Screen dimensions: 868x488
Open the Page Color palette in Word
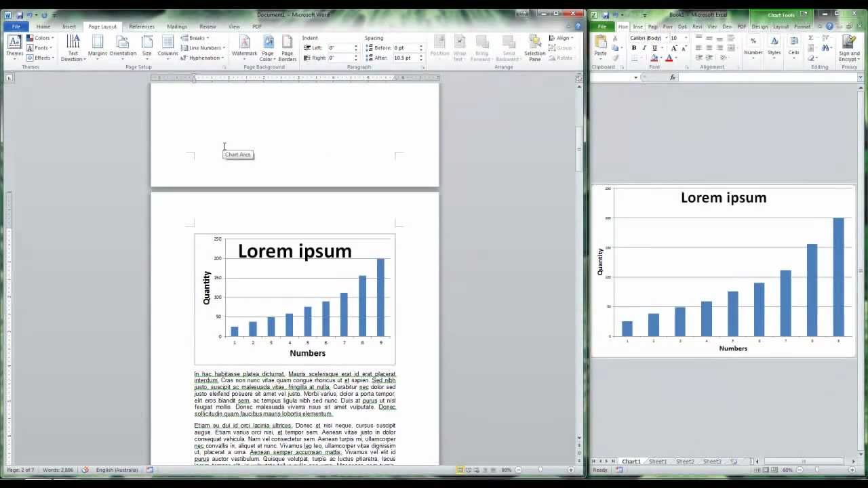[x=268, y=48]
